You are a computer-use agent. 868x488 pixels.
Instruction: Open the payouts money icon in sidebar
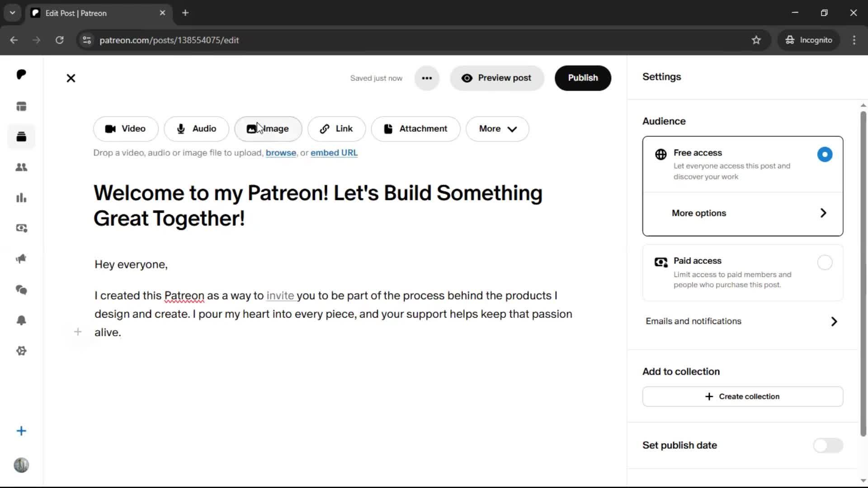point(21,228)
